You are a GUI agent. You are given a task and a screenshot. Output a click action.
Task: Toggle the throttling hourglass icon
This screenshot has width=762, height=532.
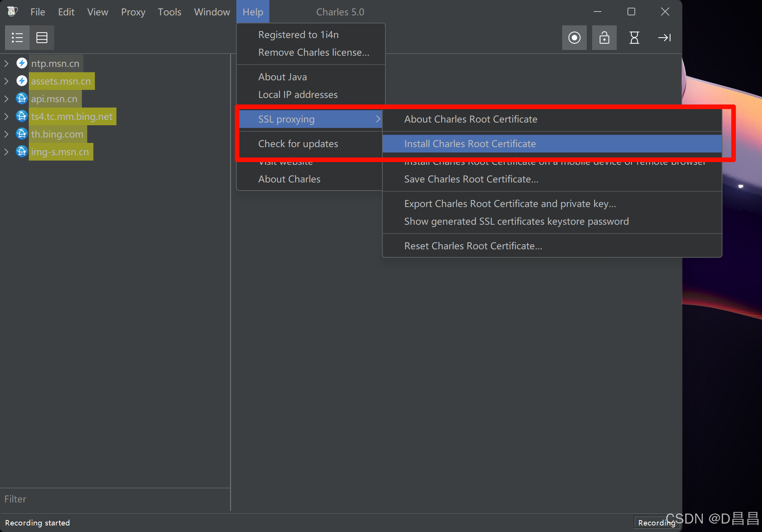pyautogui.click(x=634, y=38)
